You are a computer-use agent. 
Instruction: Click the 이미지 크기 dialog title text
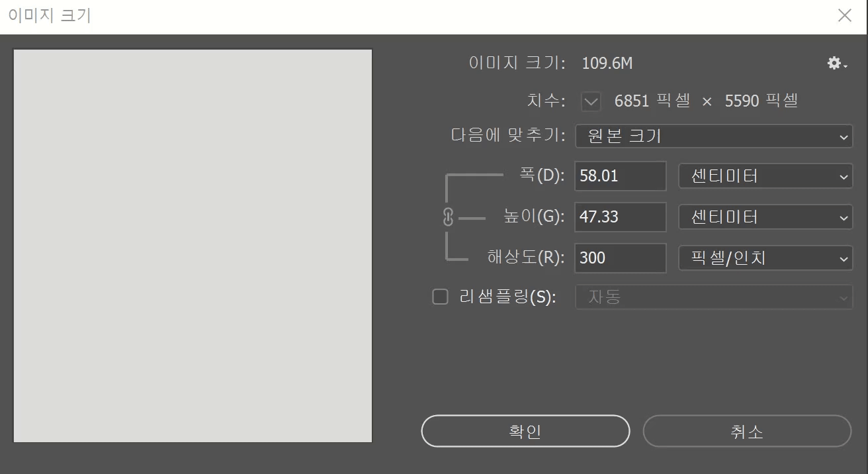pos(50,16)
